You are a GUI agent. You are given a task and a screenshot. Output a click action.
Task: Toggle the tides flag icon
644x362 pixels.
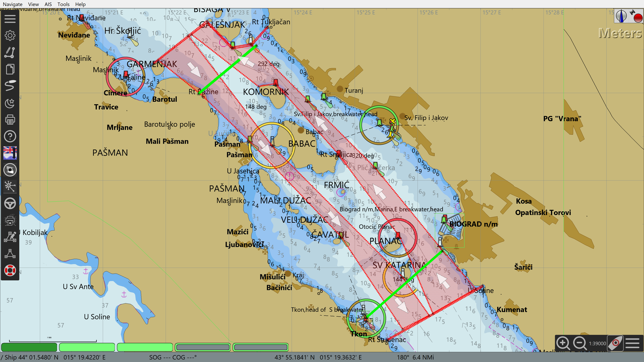[10, 153]
